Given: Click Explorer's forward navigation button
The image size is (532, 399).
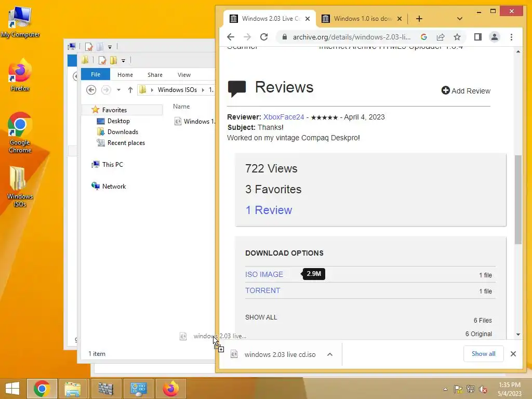Looking at the screenshot, I should (x=106, y=89).
